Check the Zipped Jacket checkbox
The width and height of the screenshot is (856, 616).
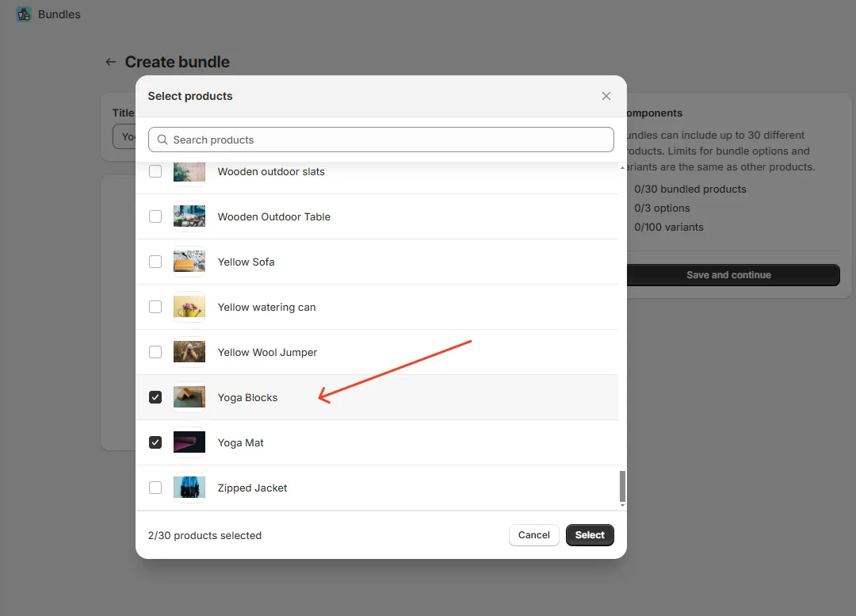point(155,488)
